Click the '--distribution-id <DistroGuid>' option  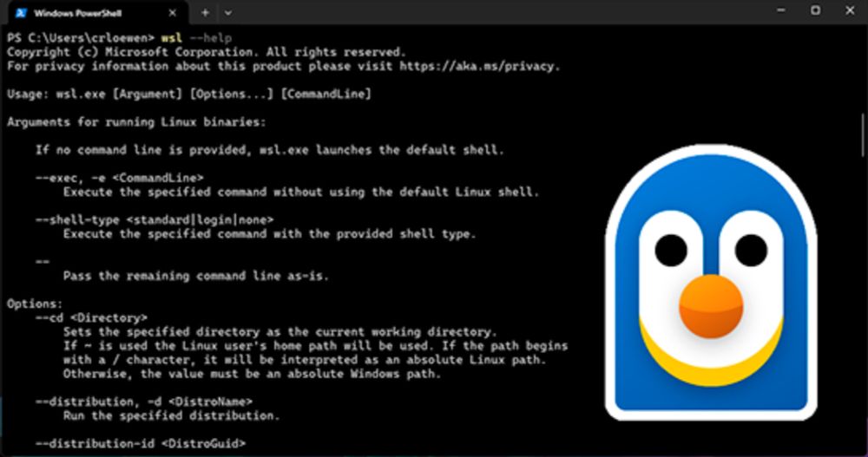tap(140, 443)
